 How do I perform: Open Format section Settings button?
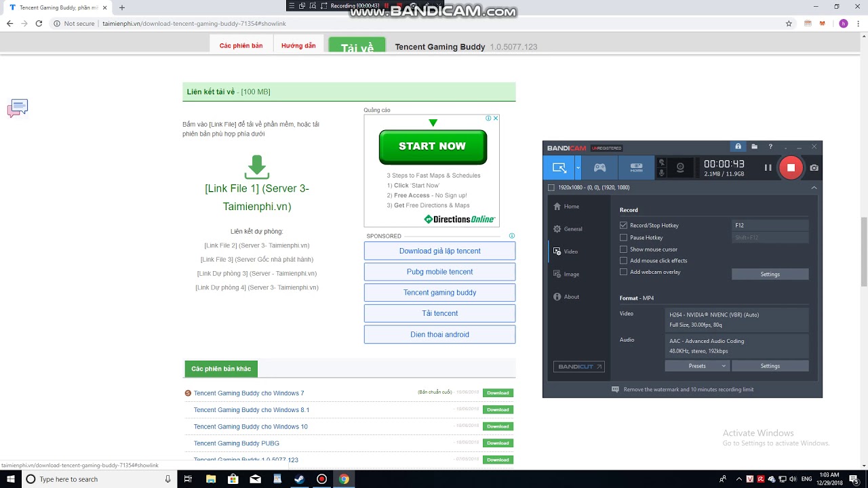[x=770, y=366]
